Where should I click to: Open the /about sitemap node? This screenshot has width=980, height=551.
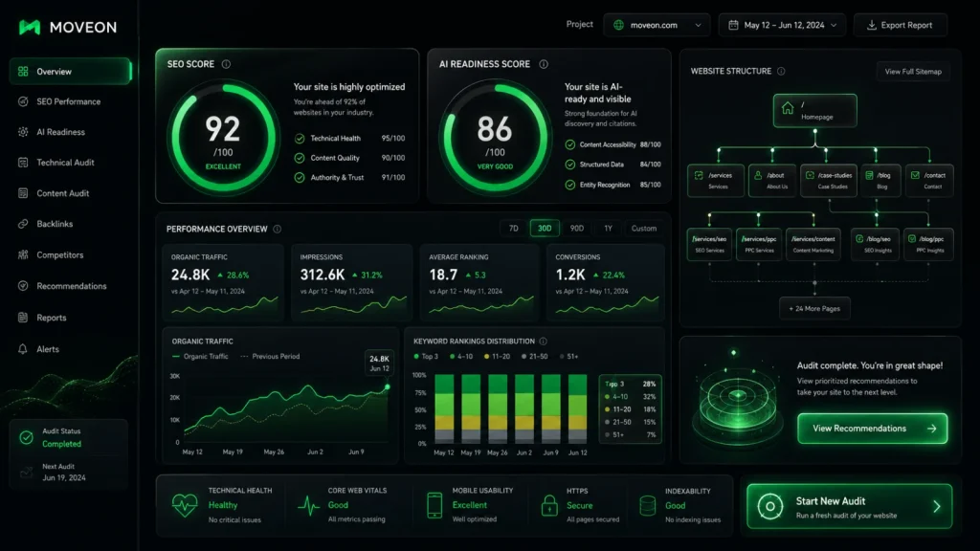point(772,181)
